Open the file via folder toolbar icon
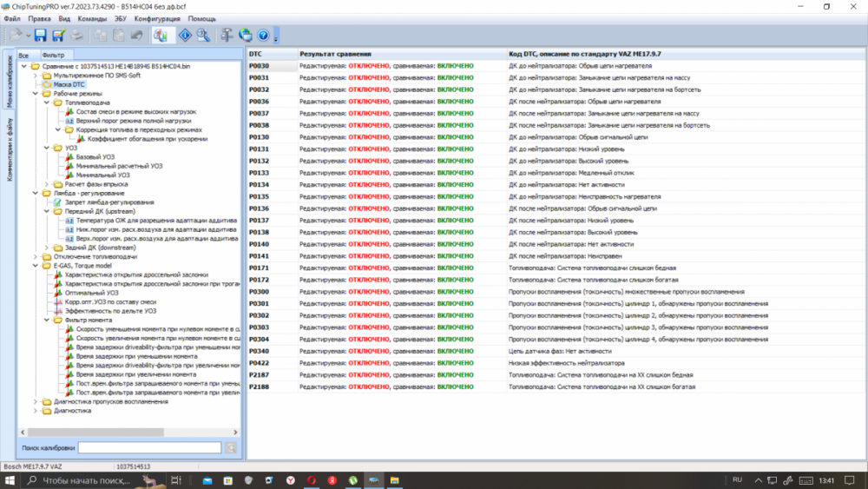 click(x=16, y=36)
